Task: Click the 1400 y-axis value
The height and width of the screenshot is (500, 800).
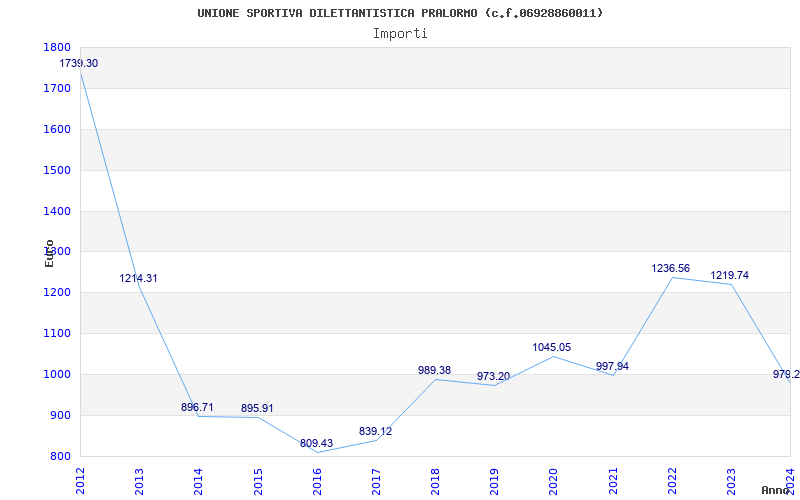Action: (x=55, y=211)
